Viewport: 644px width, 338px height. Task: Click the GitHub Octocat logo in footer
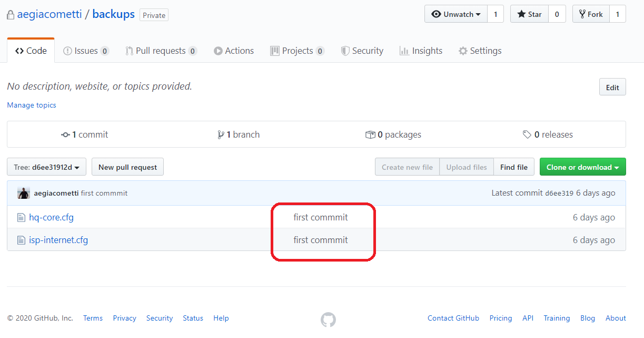pyautogui.click(x=328, y=320)
